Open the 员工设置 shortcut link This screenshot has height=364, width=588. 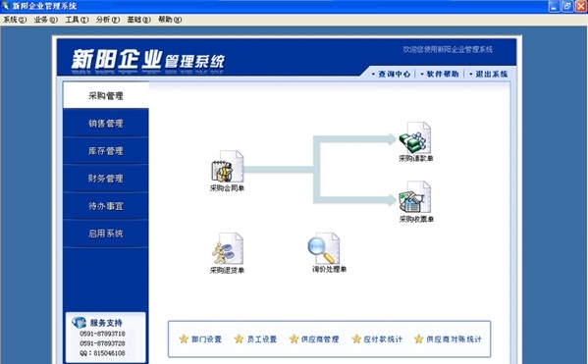click(262, 339)
